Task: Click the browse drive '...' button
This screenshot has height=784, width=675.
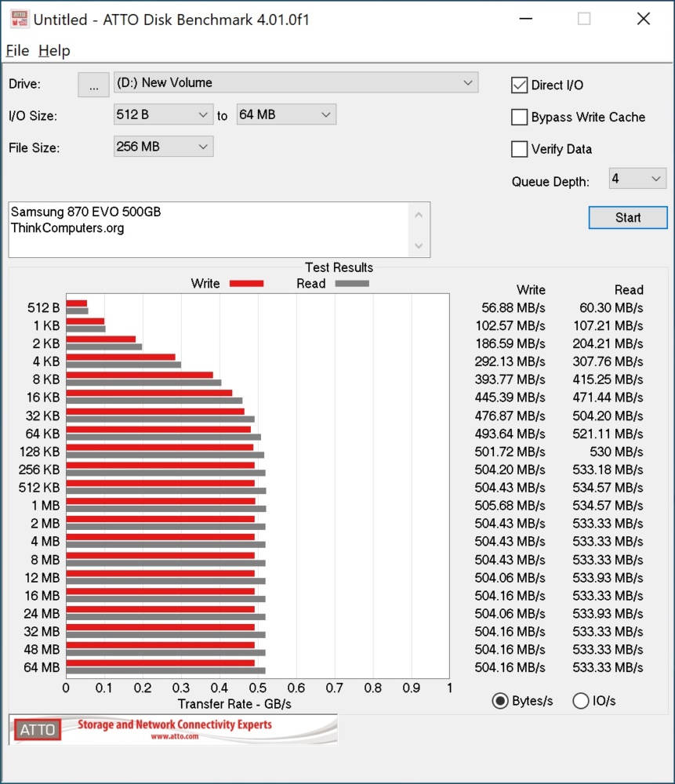Action: (93, 84)
